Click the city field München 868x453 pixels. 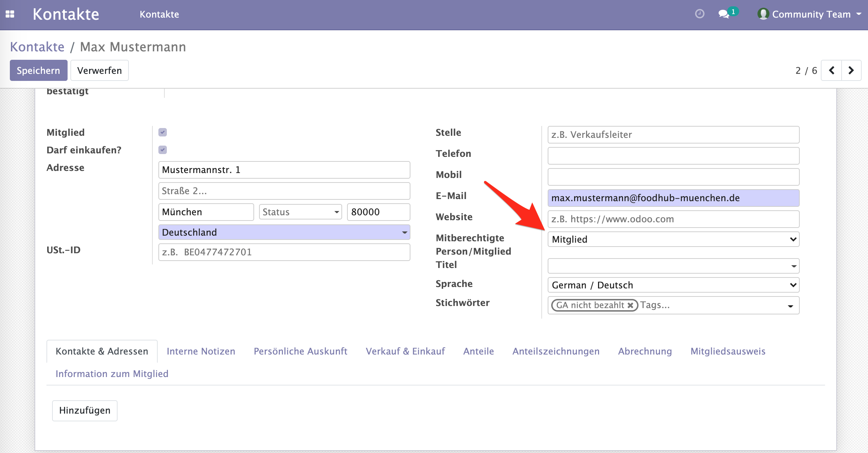(206, 212)
